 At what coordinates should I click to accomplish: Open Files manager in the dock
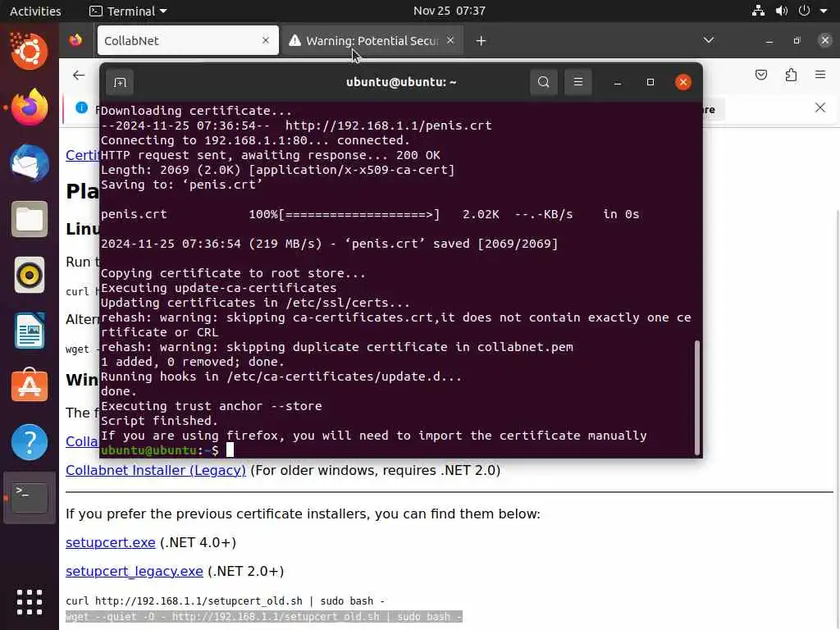tap(30, 219)
